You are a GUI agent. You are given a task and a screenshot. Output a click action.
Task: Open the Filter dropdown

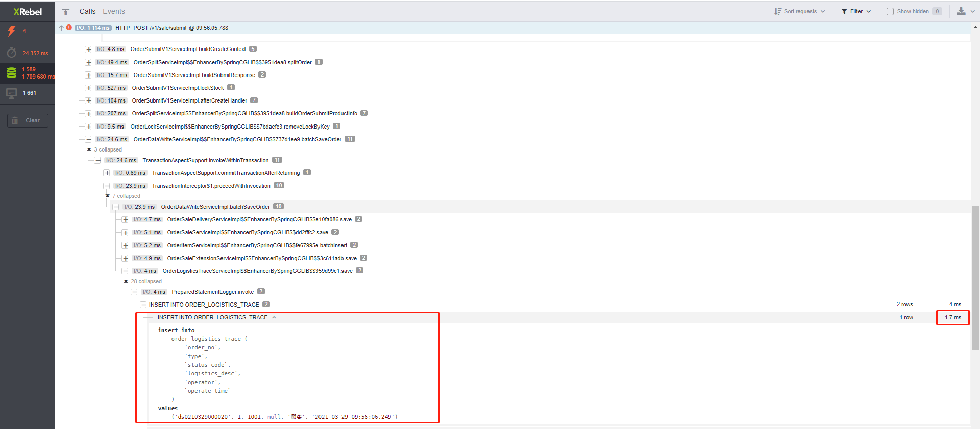856,11
